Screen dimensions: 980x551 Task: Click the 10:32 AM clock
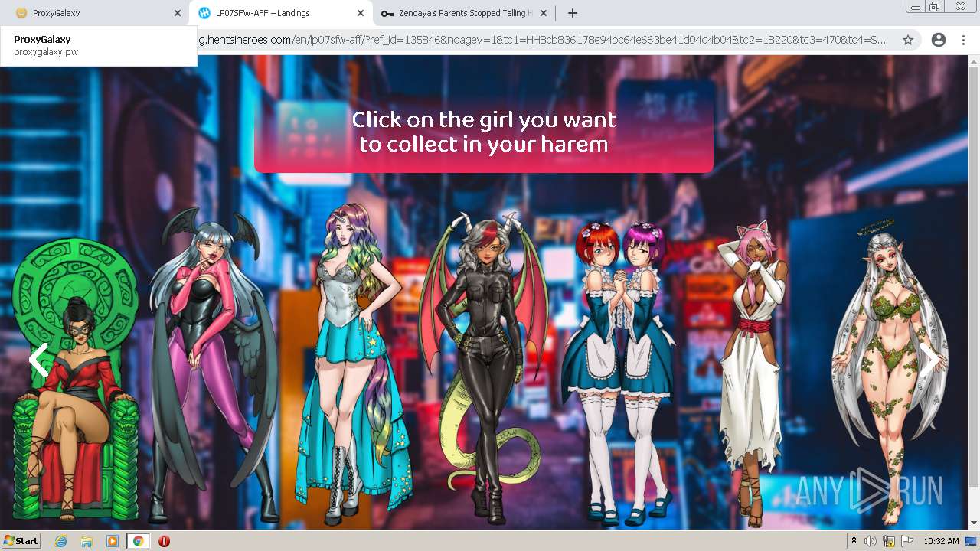point(941,541)
